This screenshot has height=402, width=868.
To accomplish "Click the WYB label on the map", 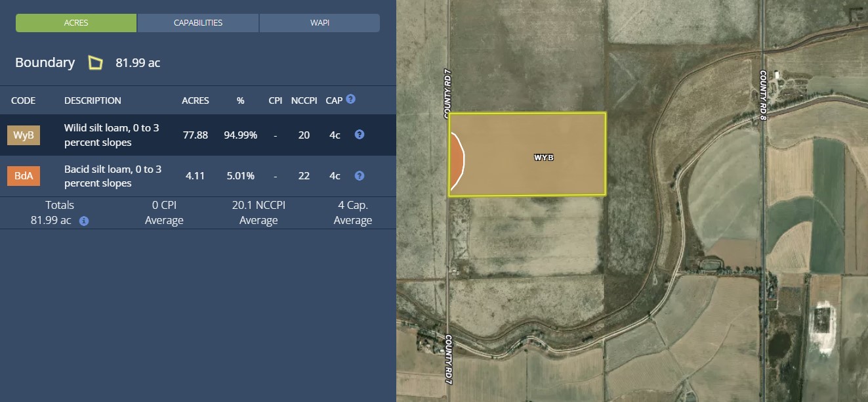I will click(x=544, y=158).
